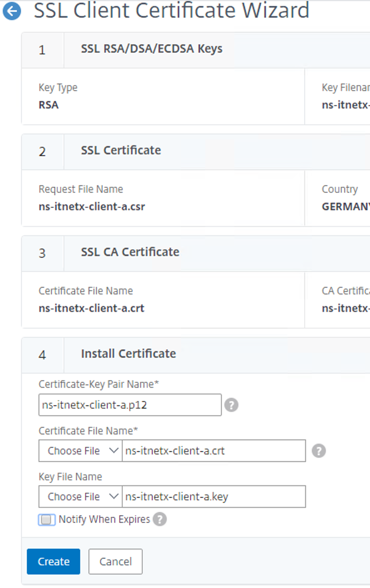Click the Request File Name label
Image resolution: width=370 pixels, height=588 pixels.
point(81,189)
